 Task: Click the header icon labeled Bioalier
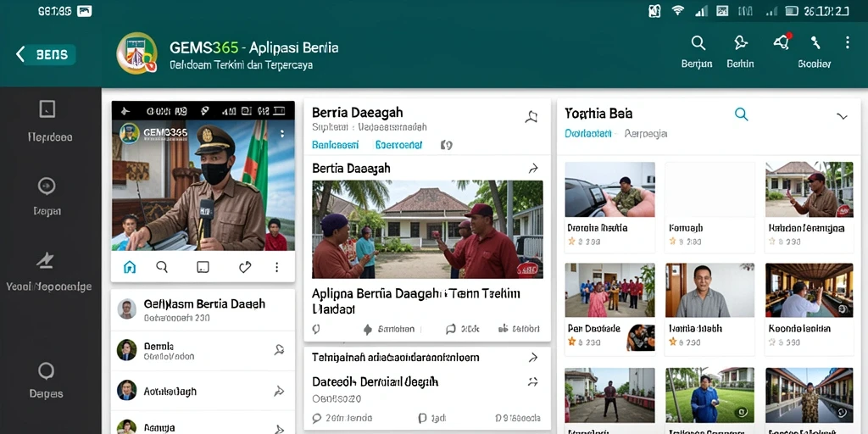click(x=815, y=42)
